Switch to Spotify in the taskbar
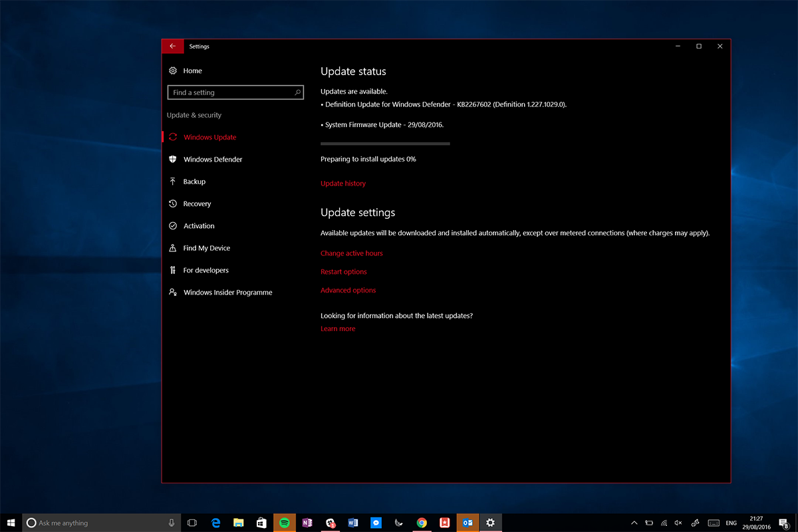The height and width of the screenshot is (532, 798). tap(284, 523)
